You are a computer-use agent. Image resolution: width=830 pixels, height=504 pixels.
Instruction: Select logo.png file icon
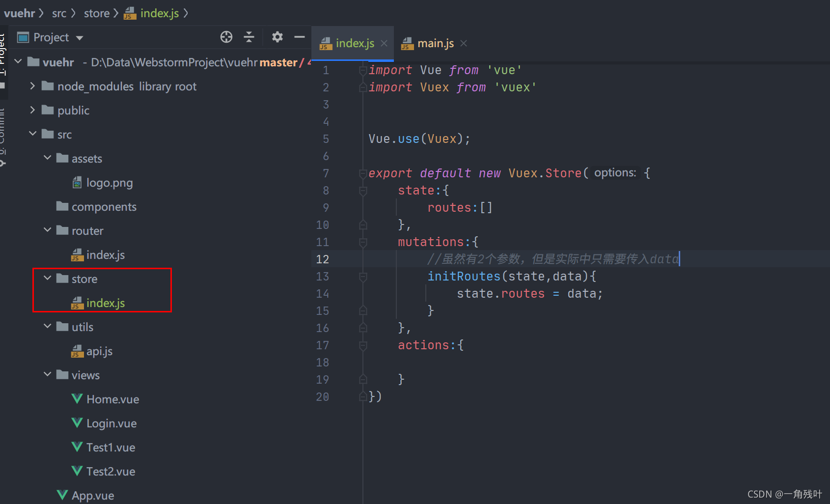point(77,183)
